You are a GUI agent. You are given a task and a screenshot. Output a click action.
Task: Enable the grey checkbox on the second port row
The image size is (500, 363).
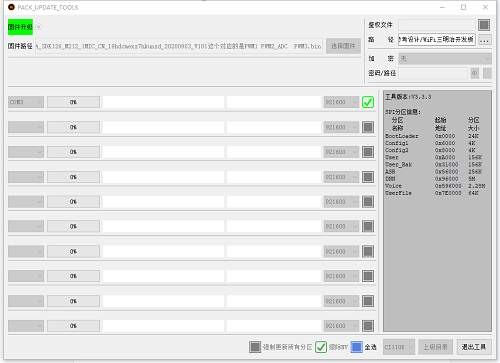(368, 127)
